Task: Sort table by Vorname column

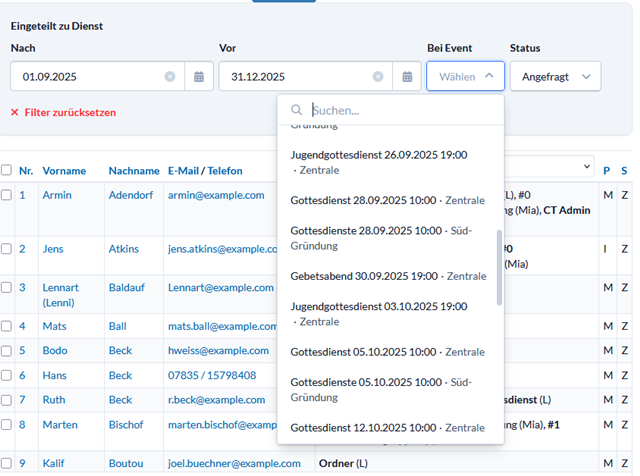Action: tap(64, 171)
